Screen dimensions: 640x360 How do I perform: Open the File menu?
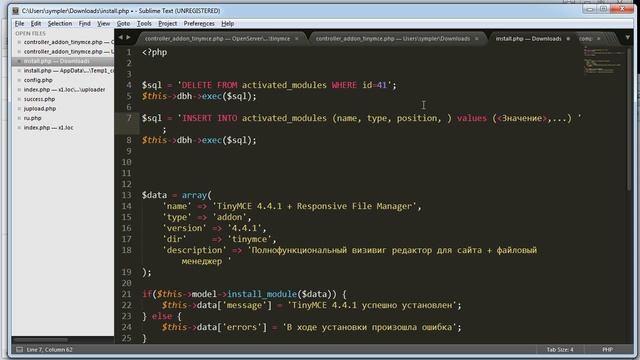click(19, 24)
